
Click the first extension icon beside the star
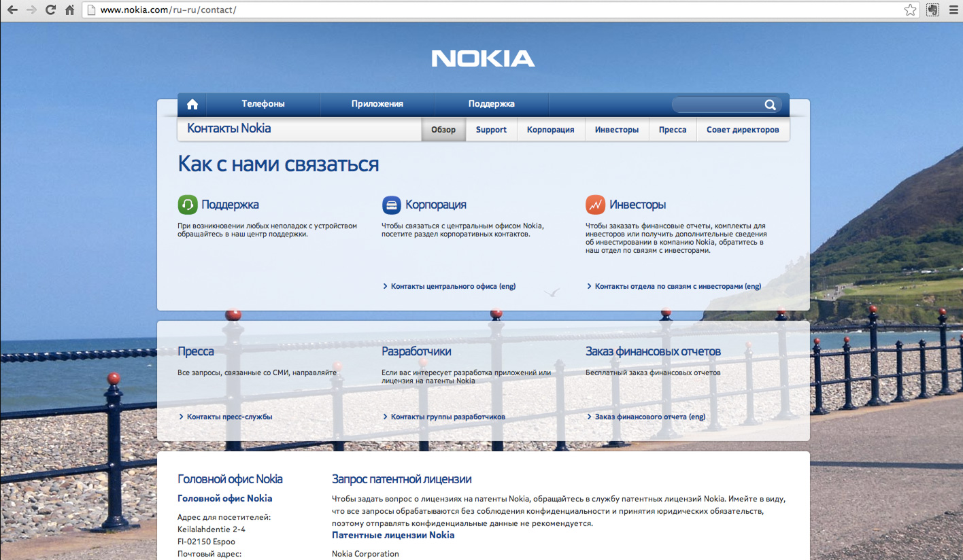tap(932, 10)
